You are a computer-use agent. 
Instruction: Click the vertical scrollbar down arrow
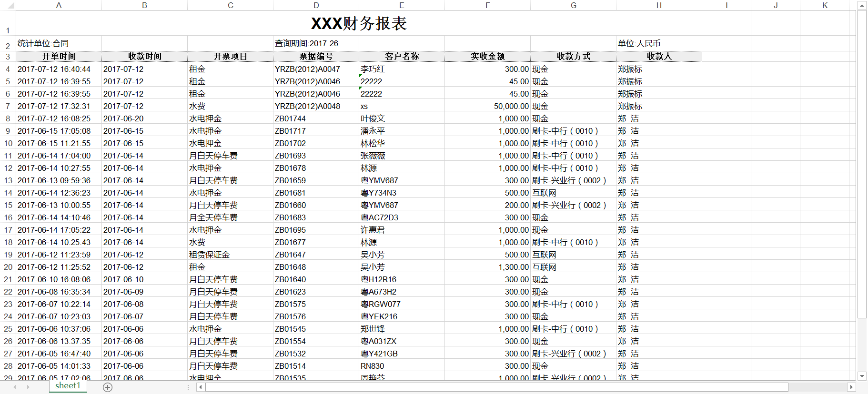point(862,376)
